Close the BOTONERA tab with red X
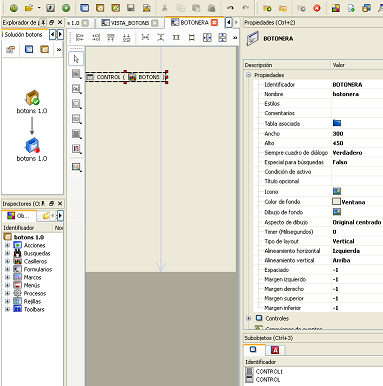Viewport: 383px width, 386px height. pyautogui.click(x=214, y=22)
